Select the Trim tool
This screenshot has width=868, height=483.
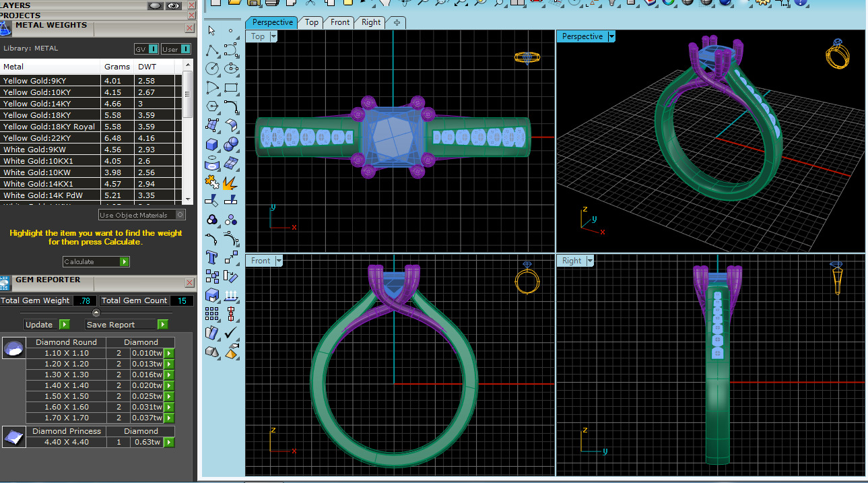(212, 201)
